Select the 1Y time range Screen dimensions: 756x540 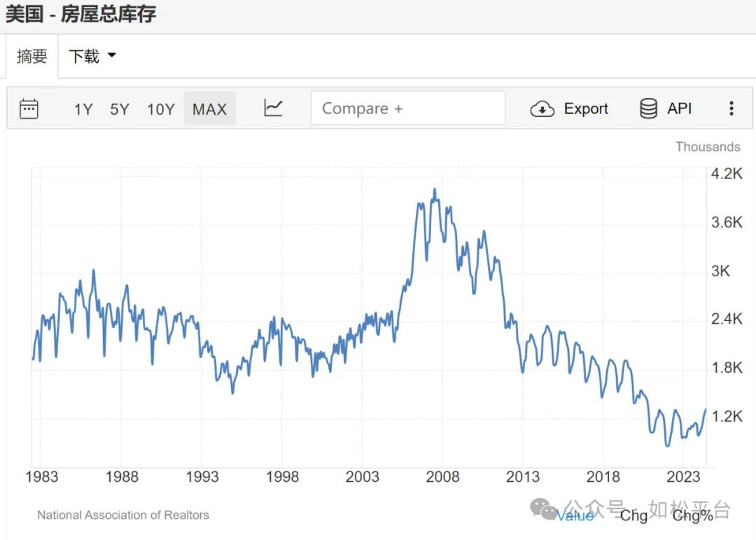(x=83, y=109)
